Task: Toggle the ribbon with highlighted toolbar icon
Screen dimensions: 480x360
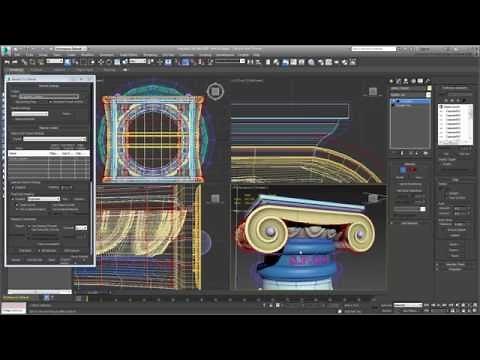Action: [285, 62]
